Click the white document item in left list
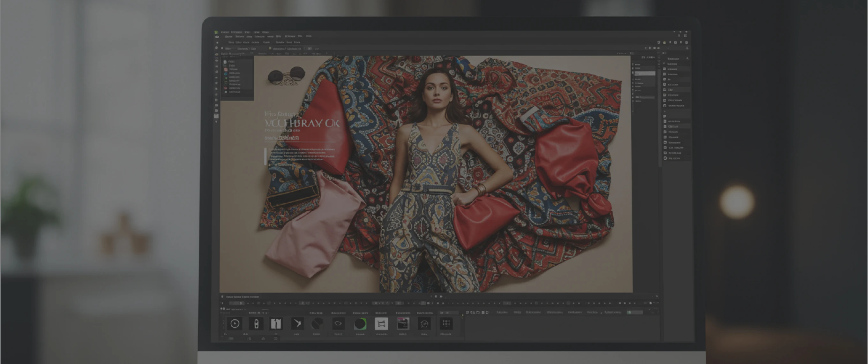Screen dimensions: 868x364 pos(225,62)
